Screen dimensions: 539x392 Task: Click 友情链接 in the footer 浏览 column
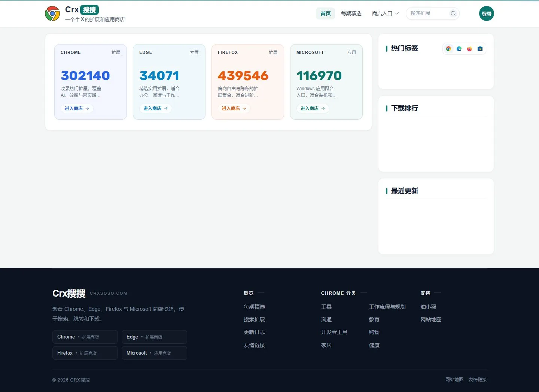click(254, 345)
